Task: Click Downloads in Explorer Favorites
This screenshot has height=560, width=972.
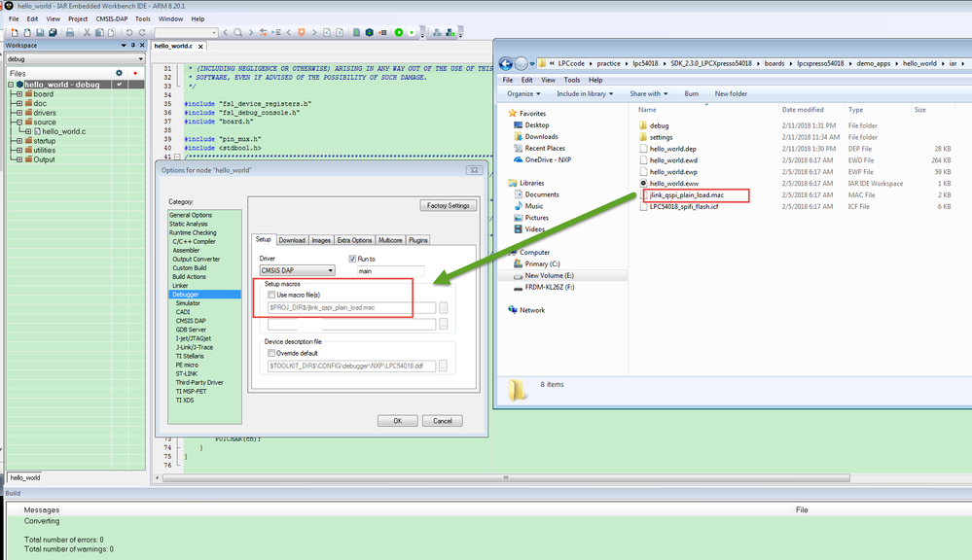Action: [541, 137]
